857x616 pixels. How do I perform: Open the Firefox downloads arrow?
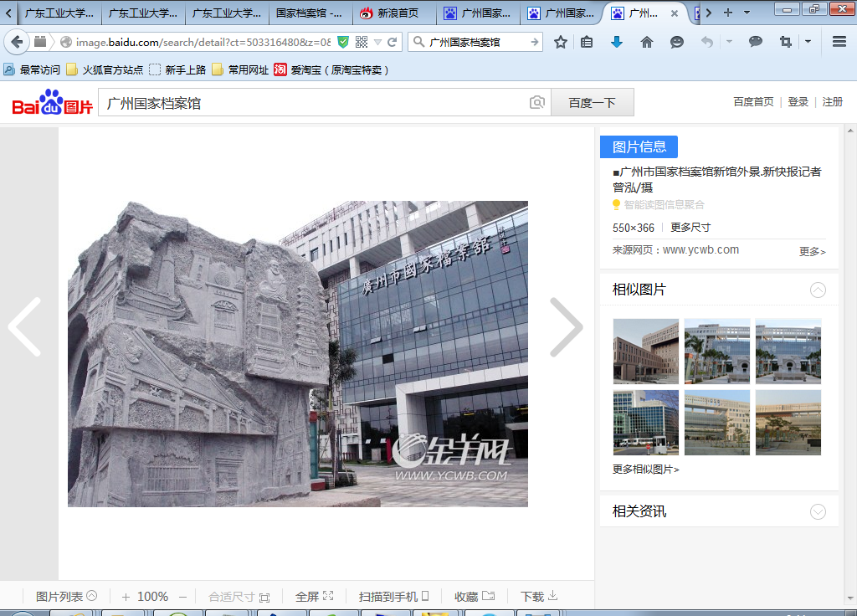tap(617, 42)
